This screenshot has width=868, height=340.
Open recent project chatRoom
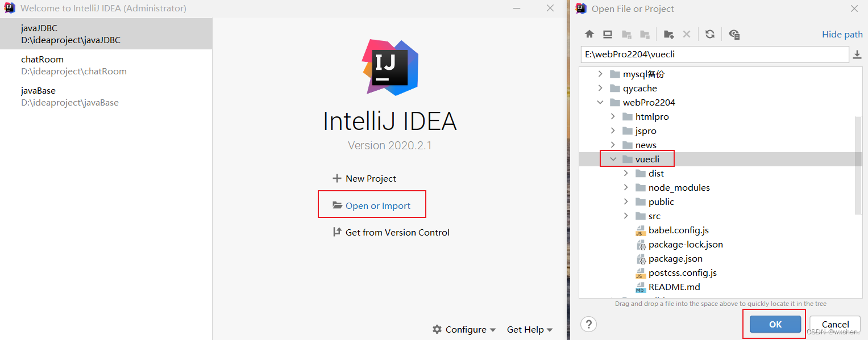tap(106, 65)
